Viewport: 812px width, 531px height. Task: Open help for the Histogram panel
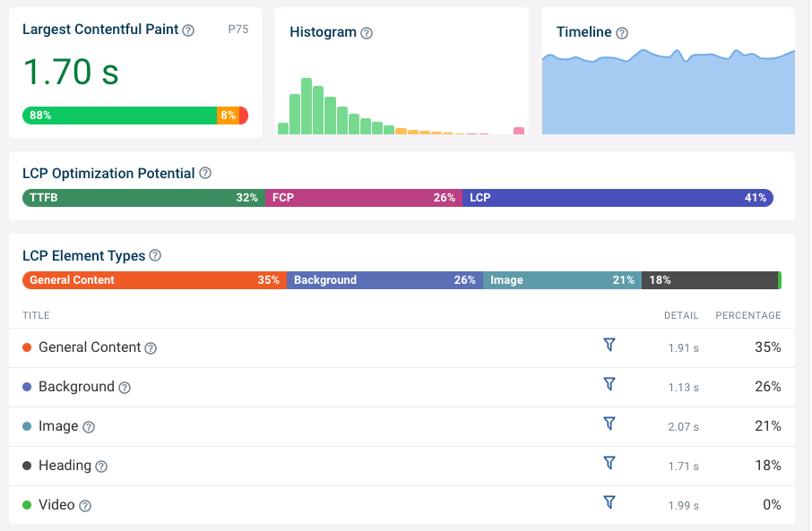click(x=366, y=32)
